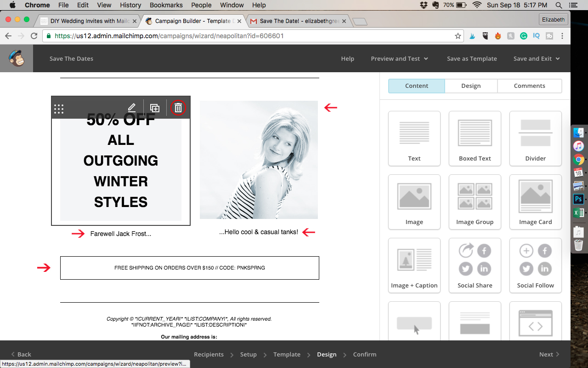The height and width of the screenshot is (368, 588).
Task: Open the Window menu in the menu bar
Action: click(232, 5)
